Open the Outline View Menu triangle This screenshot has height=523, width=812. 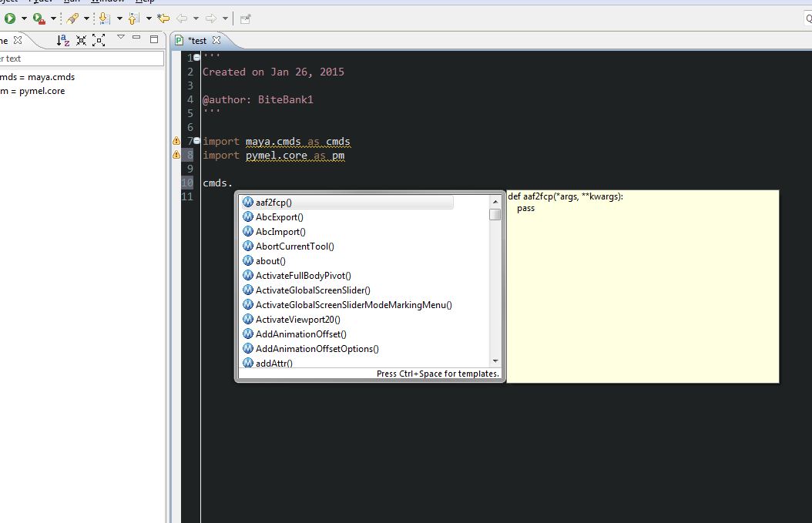tap(121, 37)
